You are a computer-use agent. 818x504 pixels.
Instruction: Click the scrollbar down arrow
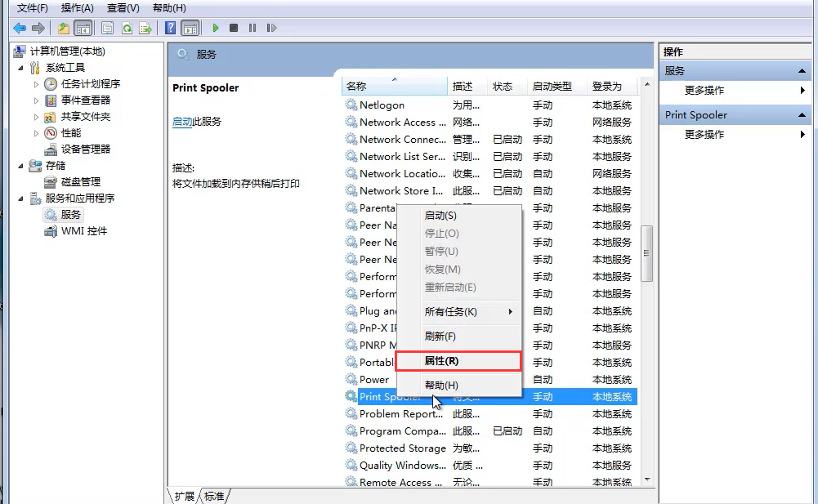[647, 479]
